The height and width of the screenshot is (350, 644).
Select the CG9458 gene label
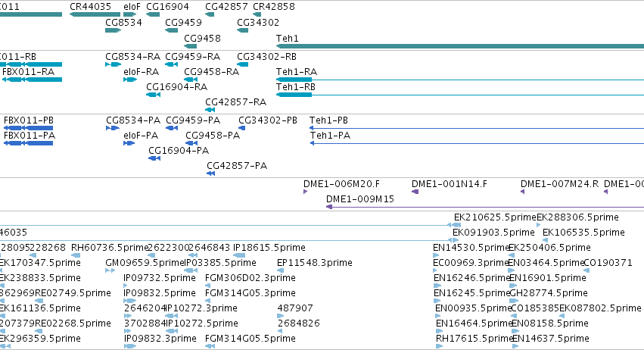(x=202, y=38)
